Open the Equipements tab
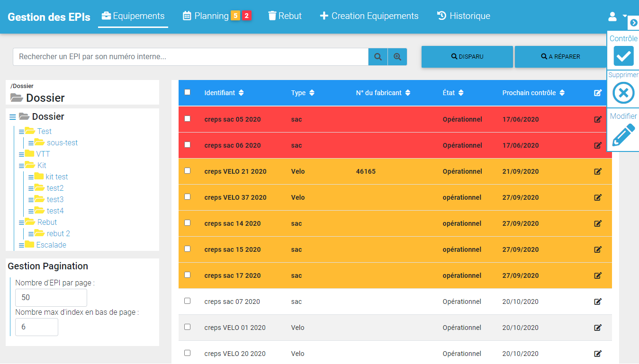The image size is (639, 364). point(133,16)
